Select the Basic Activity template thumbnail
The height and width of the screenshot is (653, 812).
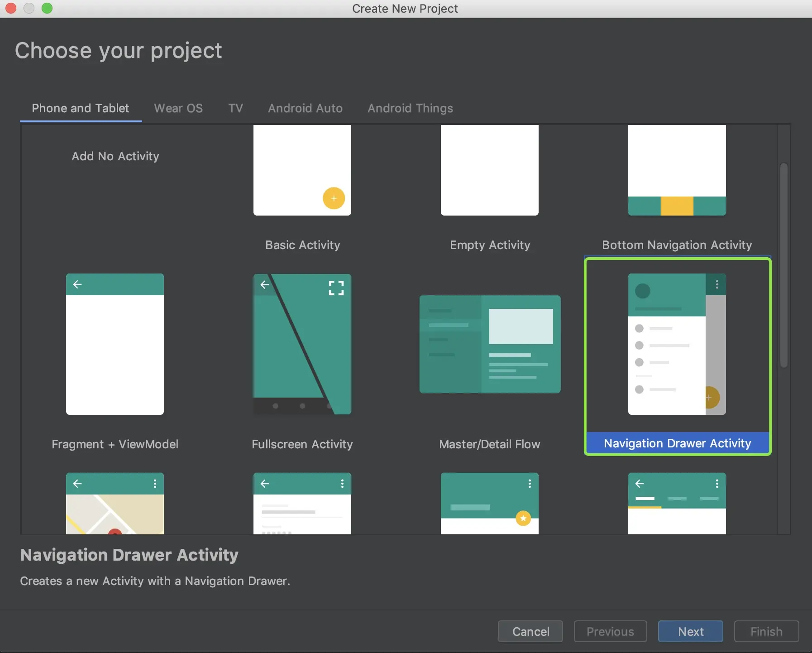point(302,170)
